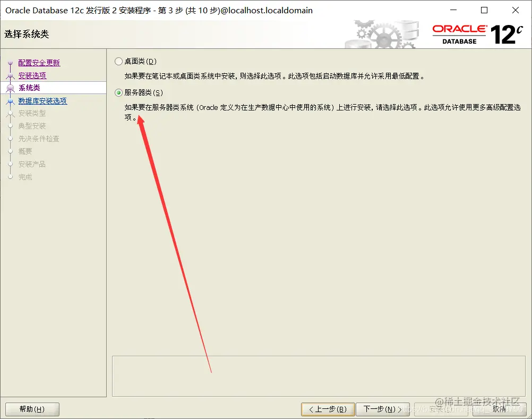The image size is (532, 419).
Task: Click the 服务器类 description text
Action: point(322,112)
